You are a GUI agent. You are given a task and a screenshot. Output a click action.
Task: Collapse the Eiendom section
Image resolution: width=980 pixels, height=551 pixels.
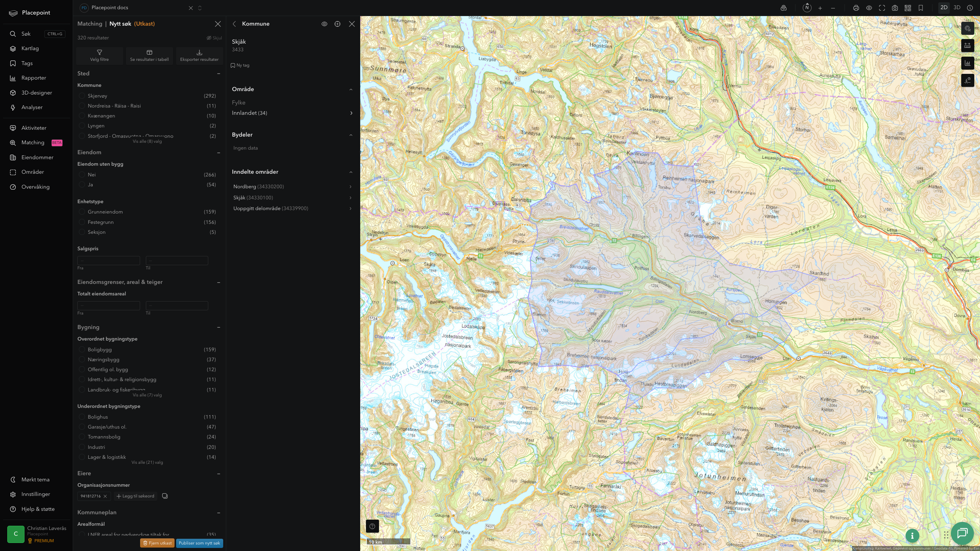219,153
